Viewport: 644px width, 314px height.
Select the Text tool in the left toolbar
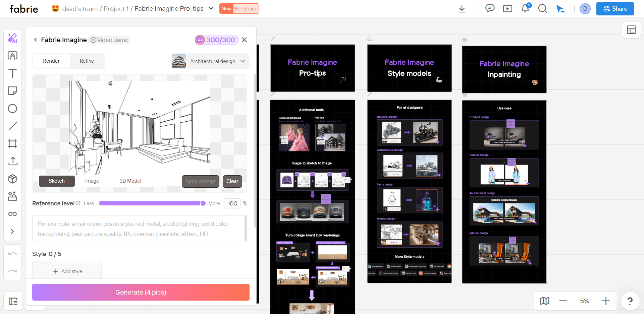(x=12, y=73)
